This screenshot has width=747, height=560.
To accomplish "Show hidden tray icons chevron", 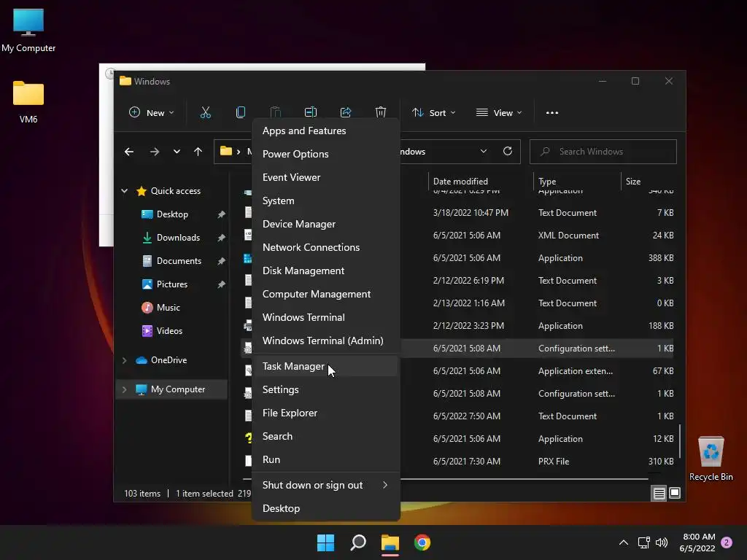I will pos(624,542).
